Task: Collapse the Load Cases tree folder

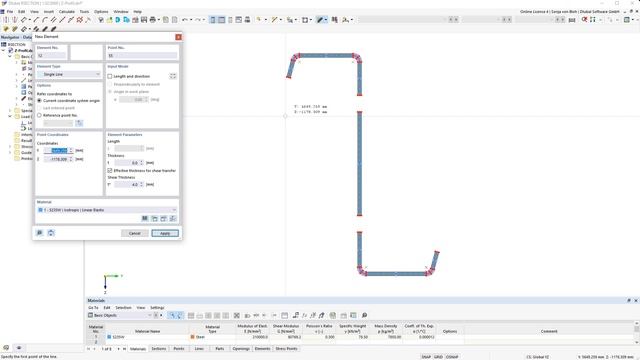Action: (x=11, y=116)
